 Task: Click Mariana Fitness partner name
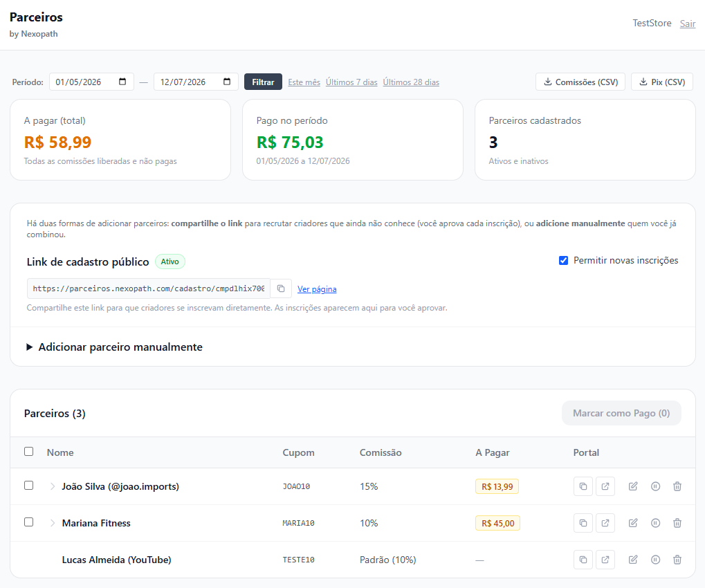click(96, 523)
